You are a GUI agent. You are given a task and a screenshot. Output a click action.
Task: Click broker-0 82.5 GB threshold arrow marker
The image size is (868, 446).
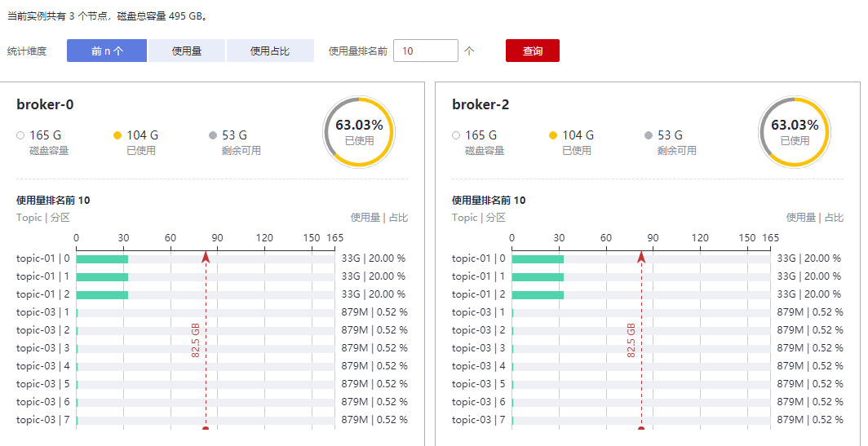[x=206, y=256]
